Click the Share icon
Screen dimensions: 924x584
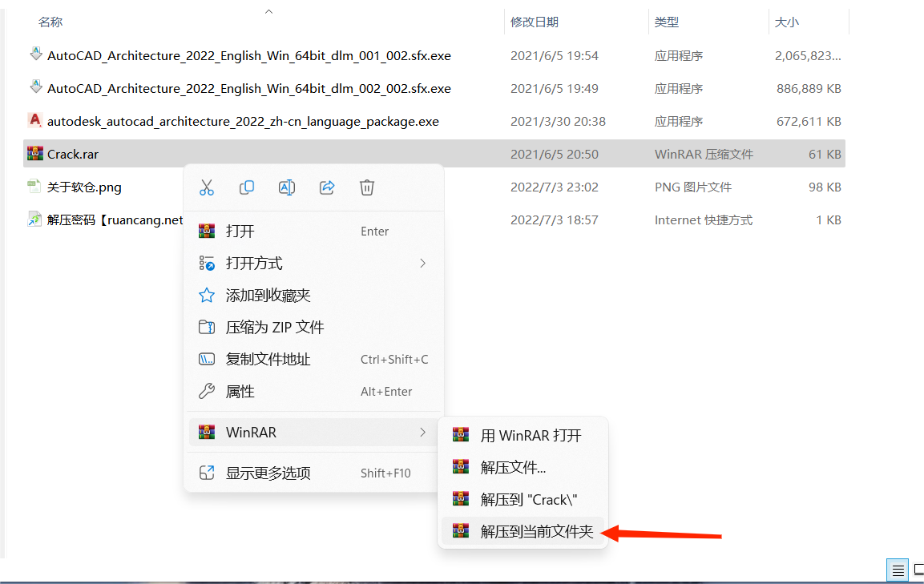click(327, 187)
